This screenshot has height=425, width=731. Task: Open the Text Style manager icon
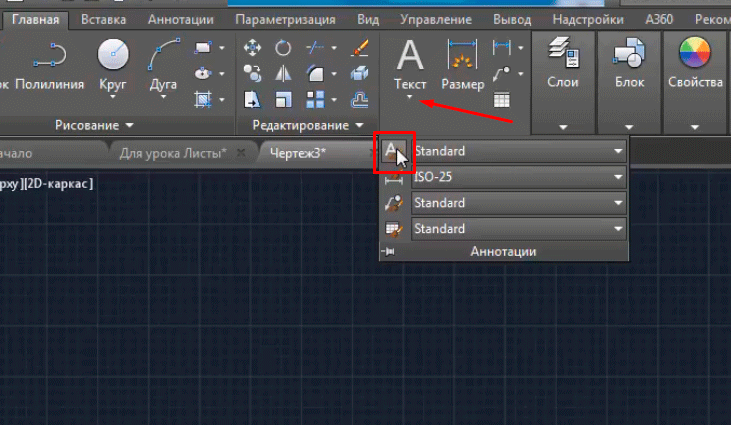point(393,152)
